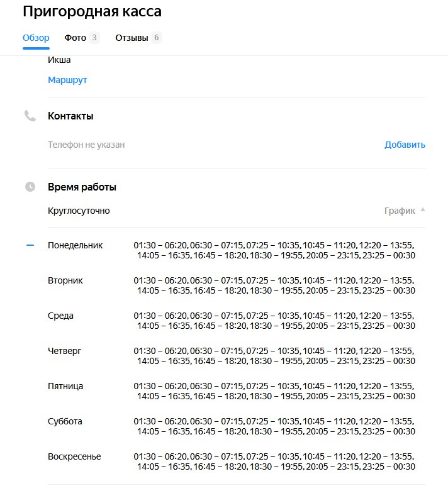Switch to the Обзор tab

36,38
